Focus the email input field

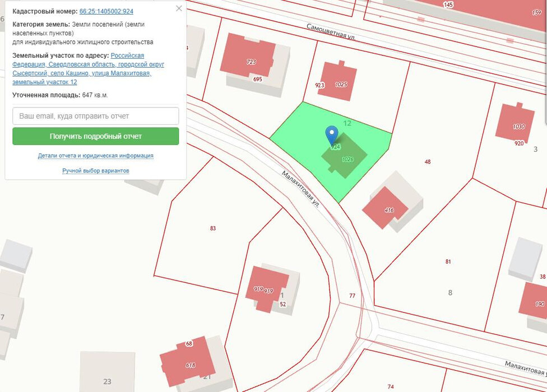pyautogui.click(x=96, y=116)
